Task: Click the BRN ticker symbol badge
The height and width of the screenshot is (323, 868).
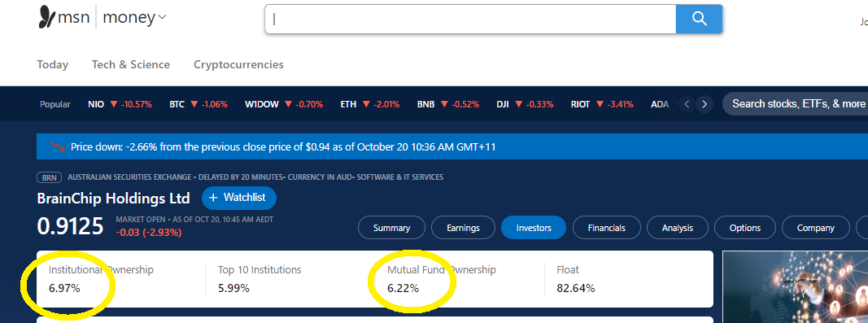Action: click(50, 178)
